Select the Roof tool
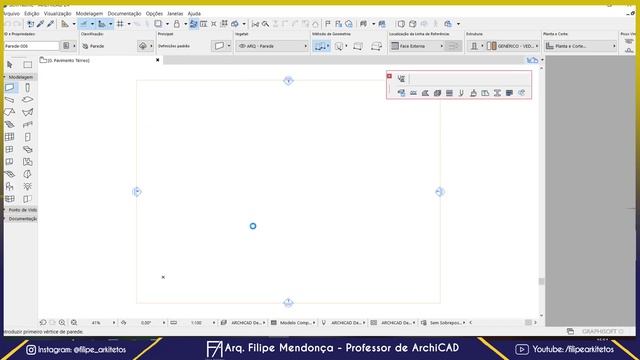Screen dimensions: 640x360 click(x=10, y=112)
